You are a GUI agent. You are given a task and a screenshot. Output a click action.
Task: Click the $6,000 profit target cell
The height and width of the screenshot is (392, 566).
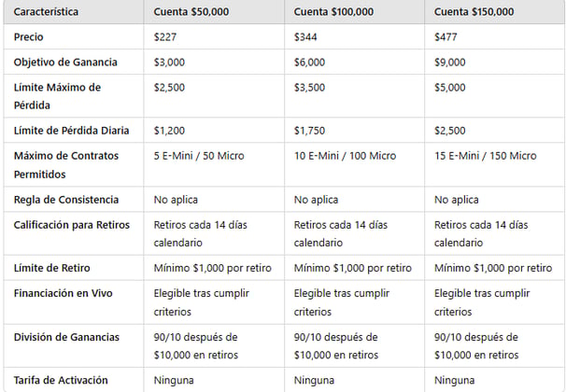point(309,62)
